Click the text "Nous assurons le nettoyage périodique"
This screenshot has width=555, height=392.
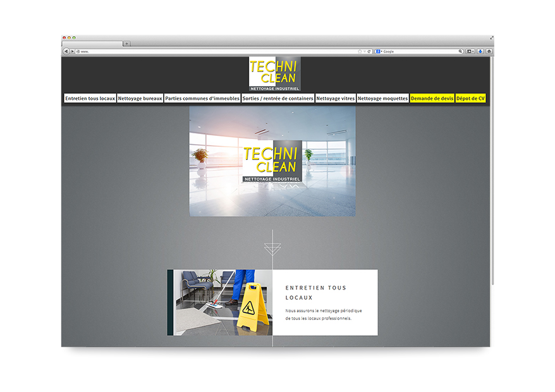coord(324,310)
